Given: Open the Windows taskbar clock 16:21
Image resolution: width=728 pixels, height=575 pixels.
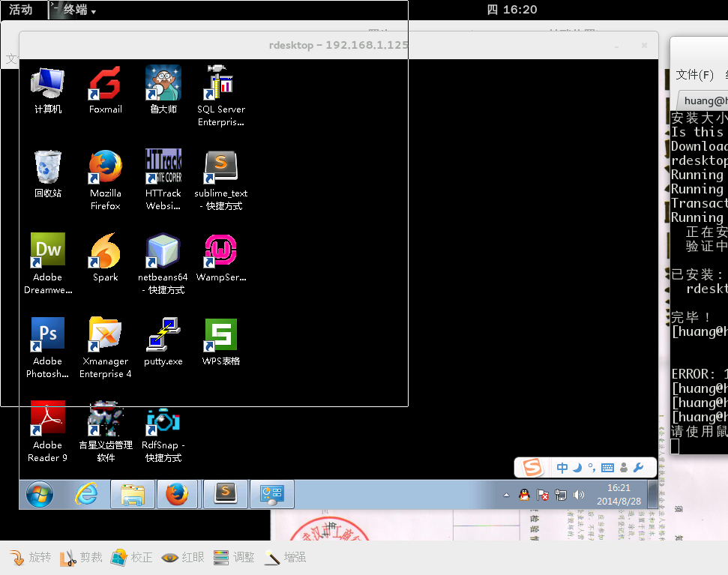Looking at the screenshot, I should pyautogui.click(x=619, y=494).
